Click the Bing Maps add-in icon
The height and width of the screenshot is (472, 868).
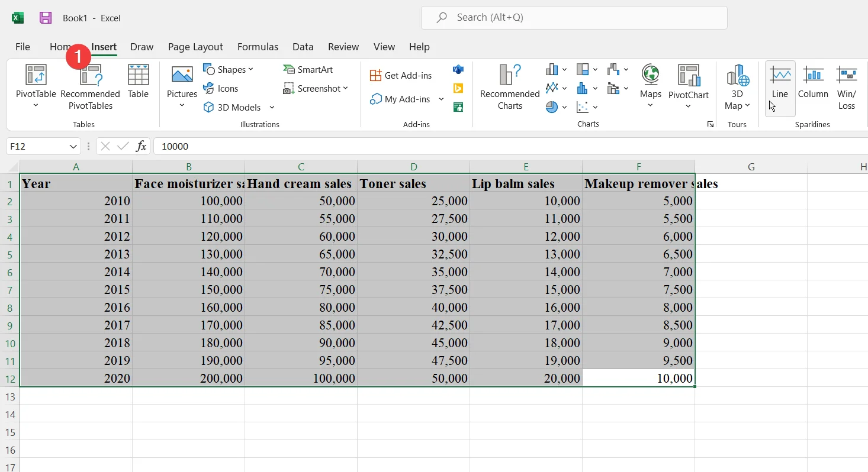coord(458,88)
